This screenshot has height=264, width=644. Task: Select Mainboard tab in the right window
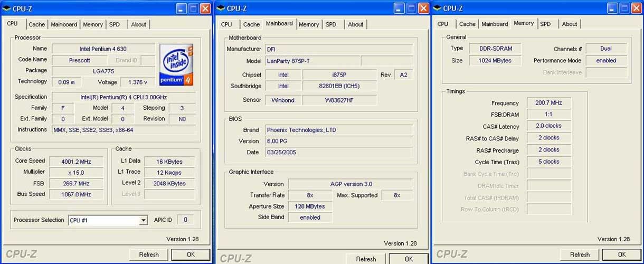point(495,24)
